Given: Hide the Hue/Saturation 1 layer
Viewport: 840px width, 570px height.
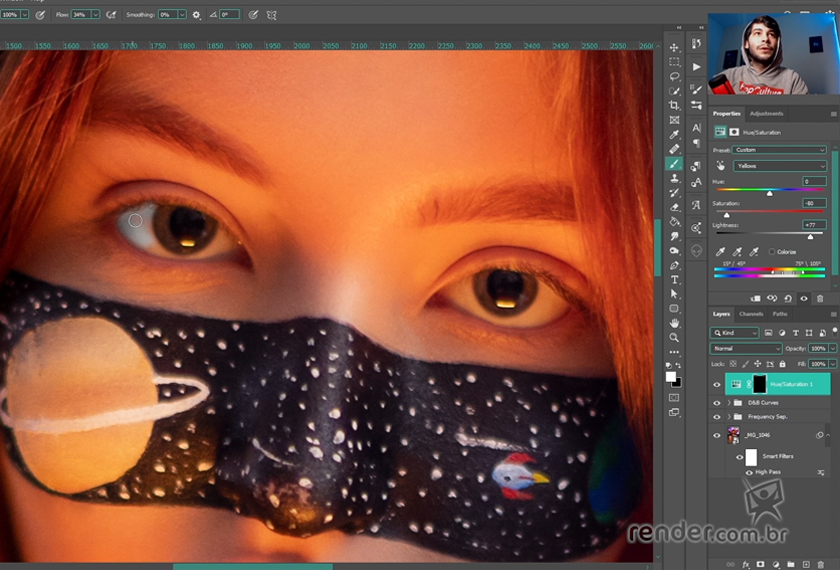Looking at the screenshot, I should click(x=716, y=384).
